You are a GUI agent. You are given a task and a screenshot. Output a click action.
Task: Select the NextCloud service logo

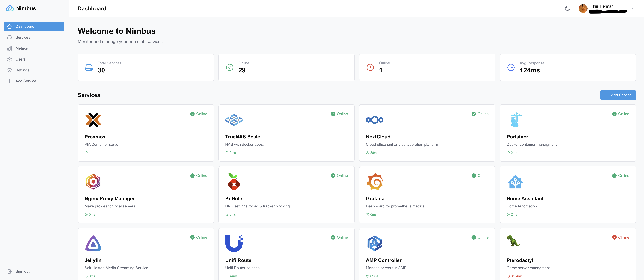pos(375,120)
